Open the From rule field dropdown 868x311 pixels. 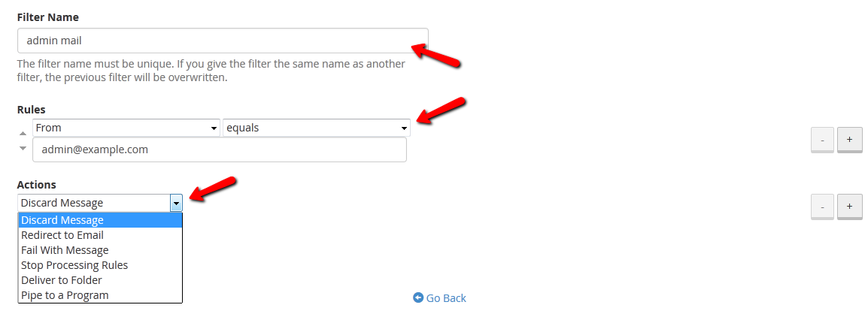click(126, 128)
